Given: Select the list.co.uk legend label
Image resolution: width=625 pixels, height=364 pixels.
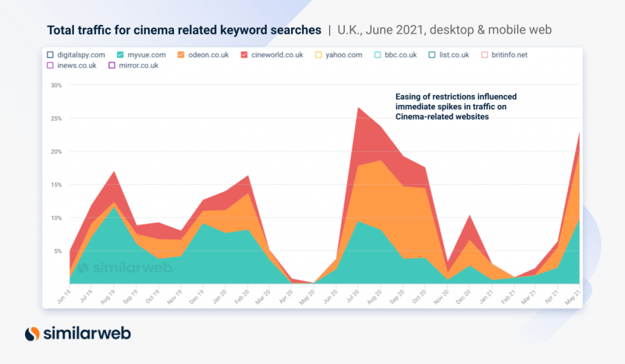Looking at the screenshot, I should (454, 55).
